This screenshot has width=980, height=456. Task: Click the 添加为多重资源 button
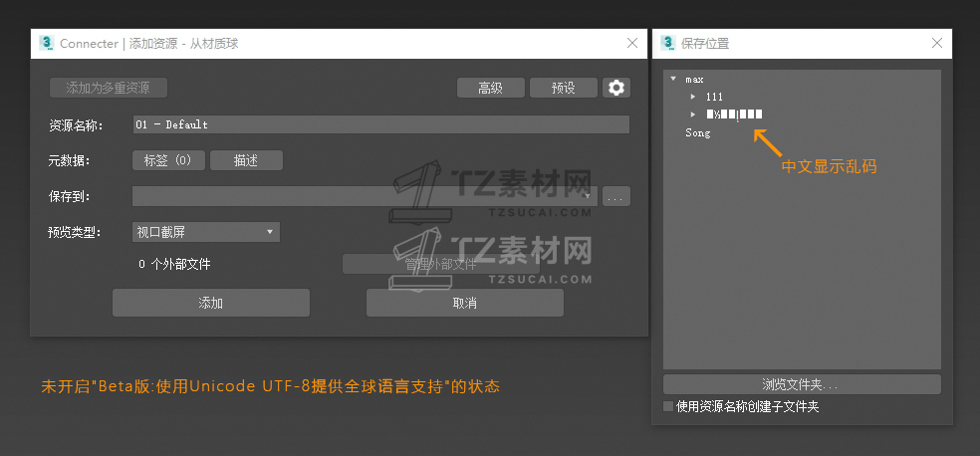pos(109,88)
